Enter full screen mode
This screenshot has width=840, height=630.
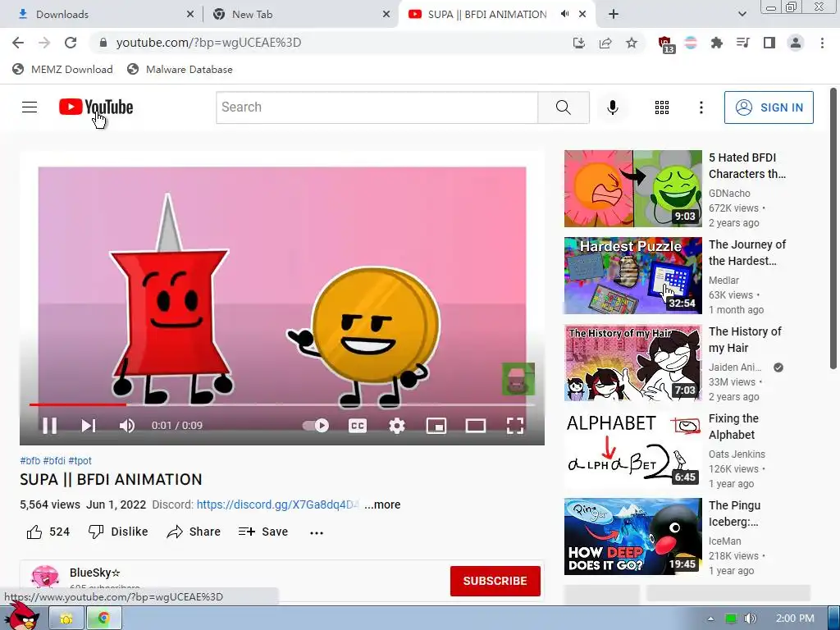point(515,426)
